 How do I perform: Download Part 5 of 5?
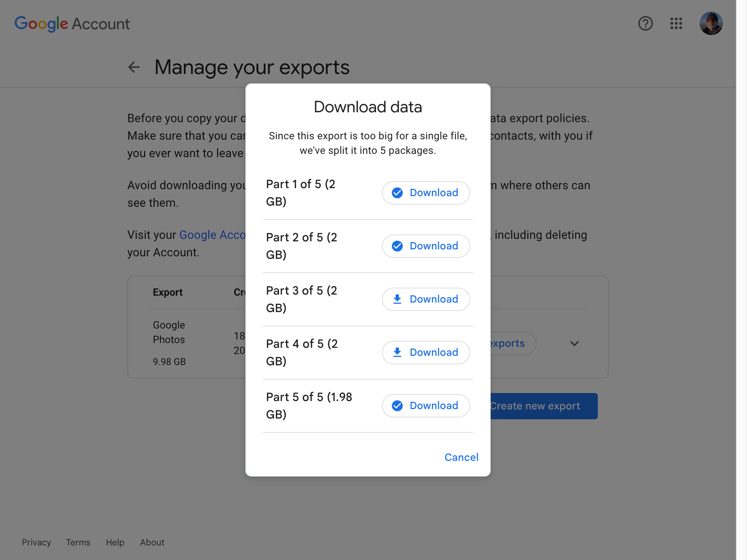(426, 405)
